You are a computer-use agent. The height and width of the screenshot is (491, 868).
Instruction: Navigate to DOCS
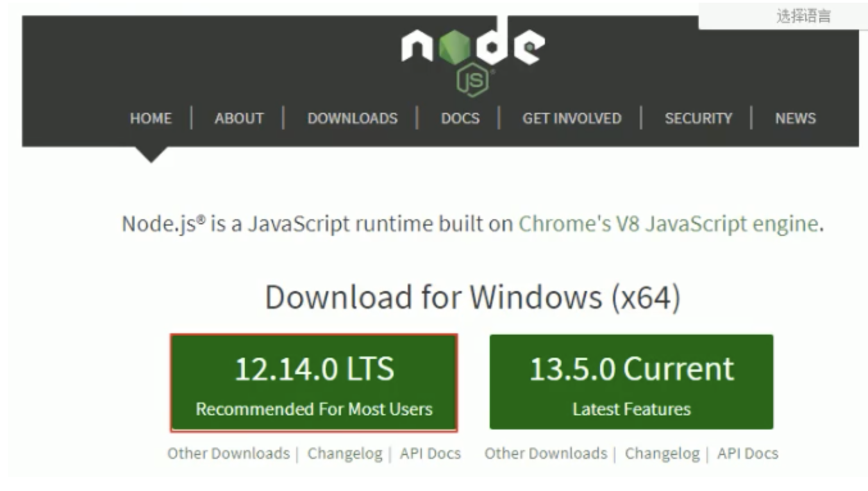click(x=460, y=119)
